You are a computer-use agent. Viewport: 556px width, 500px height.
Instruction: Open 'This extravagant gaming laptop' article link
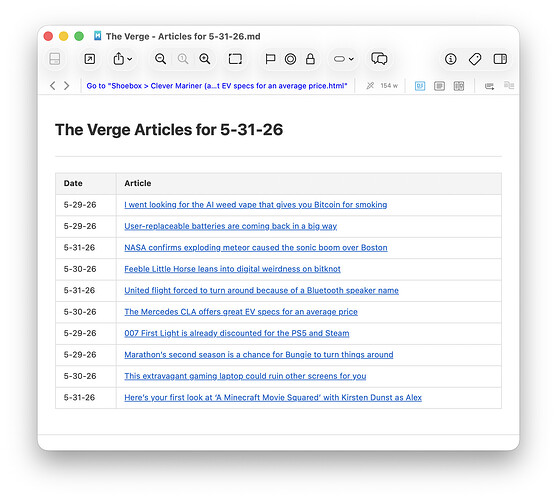pos(245,376)
